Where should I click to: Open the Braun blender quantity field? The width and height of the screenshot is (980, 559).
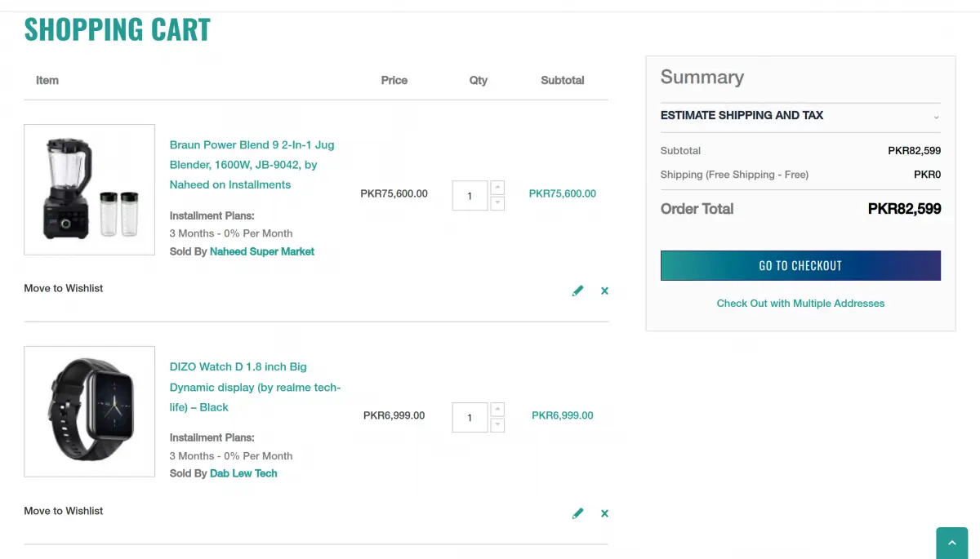(470, 195)
